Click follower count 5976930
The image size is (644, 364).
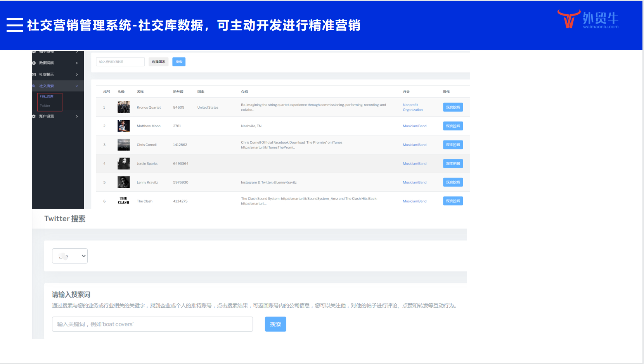[x=181, y=182]
